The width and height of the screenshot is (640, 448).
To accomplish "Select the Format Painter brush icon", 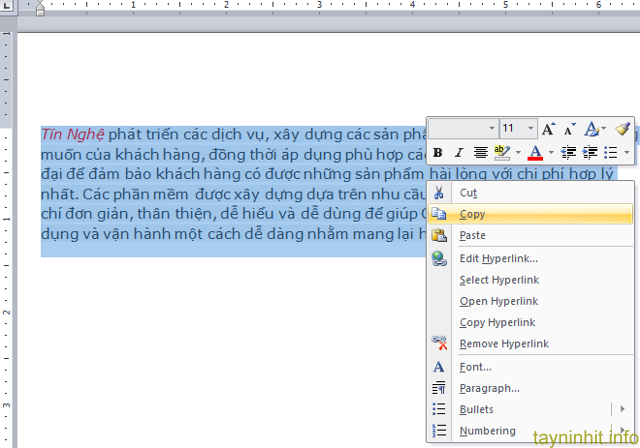I will [x=622, y=129].
